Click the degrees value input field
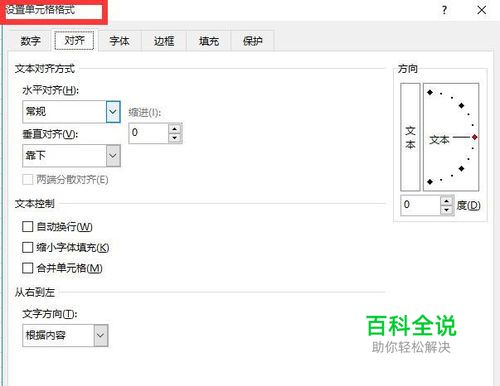Viewport: 500px width, 386px height. click(420, 205)
